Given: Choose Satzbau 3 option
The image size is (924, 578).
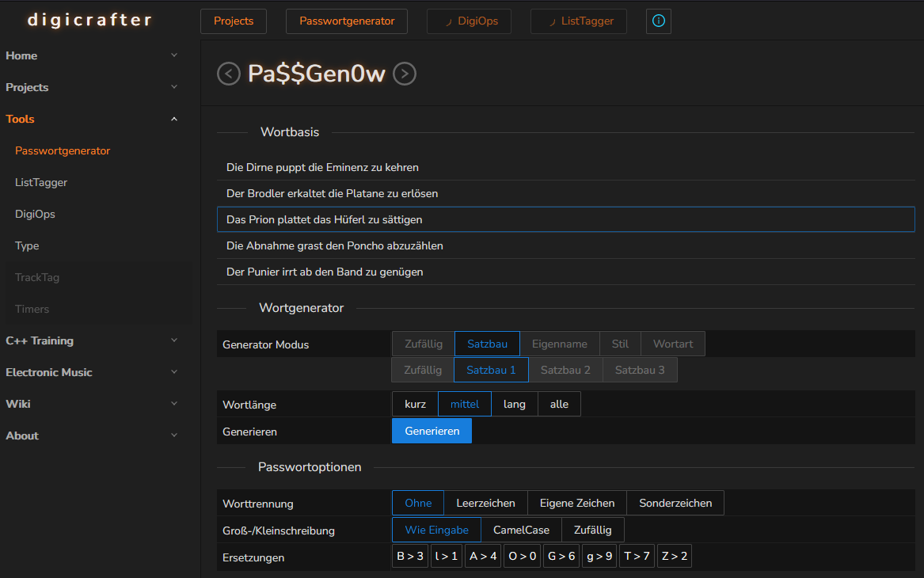Looking at the screenshot, I should pyautogui.click(x=640, y=370).
